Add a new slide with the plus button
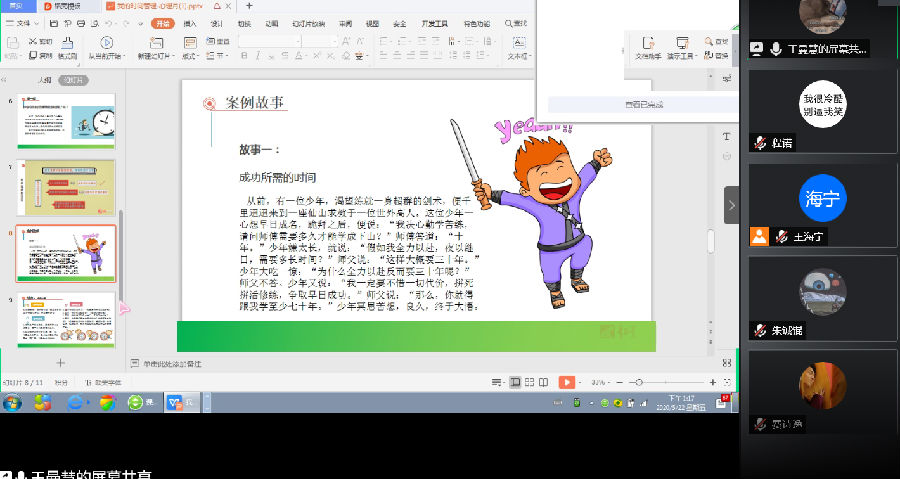 [60, 363]
